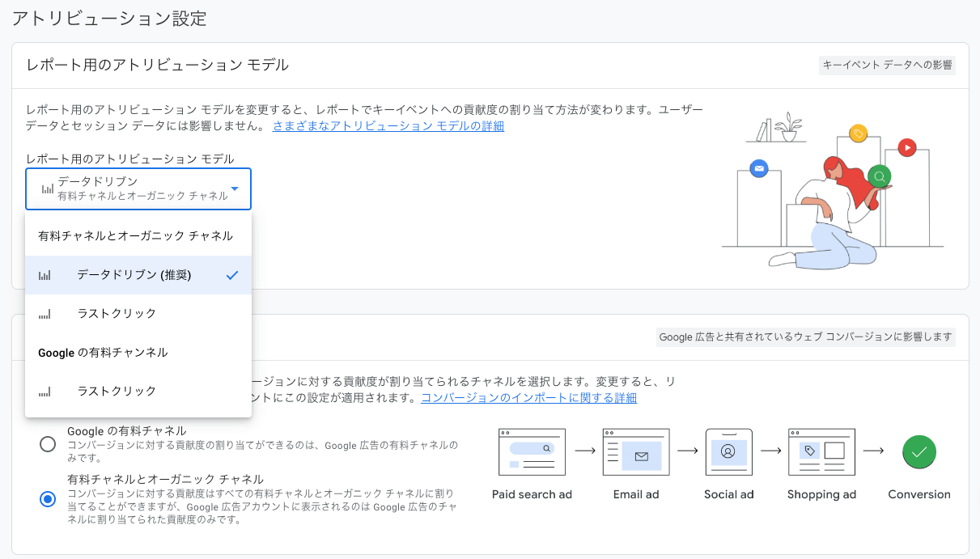Click the green Conversion checkmark circle
Screen dimensions: 980x559
click(x=919, y=452)
